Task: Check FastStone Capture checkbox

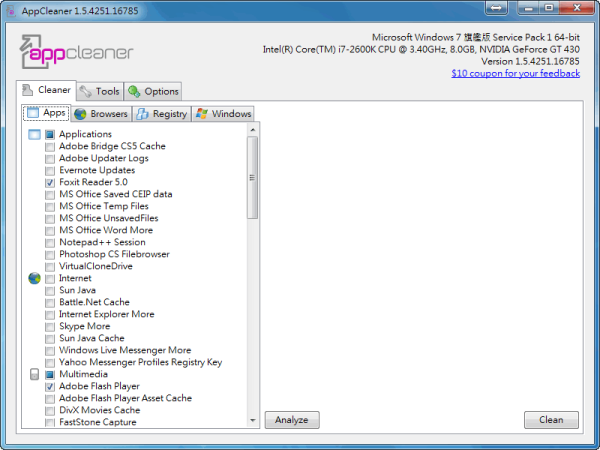Action: pos(50,422)
